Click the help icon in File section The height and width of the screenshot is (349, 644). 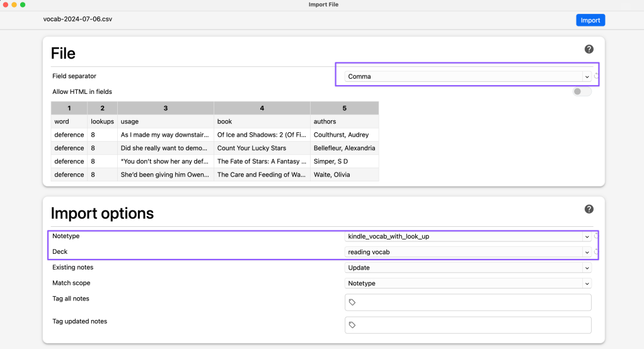coord(589,49)
